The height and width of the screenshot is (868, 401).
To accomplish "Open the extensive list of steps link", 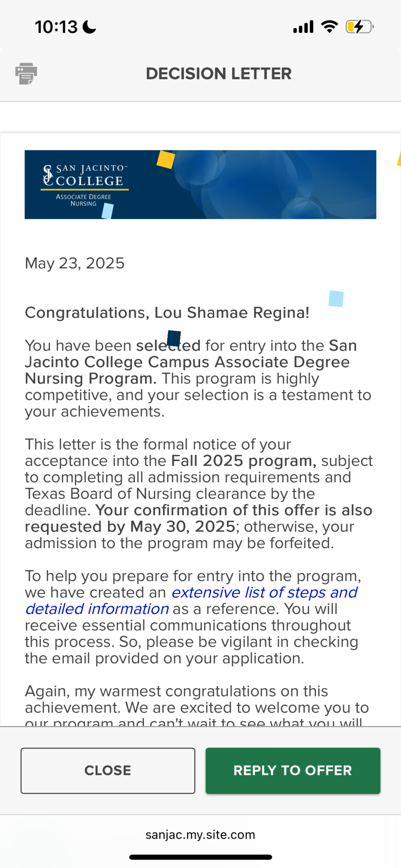I will 191,601.
